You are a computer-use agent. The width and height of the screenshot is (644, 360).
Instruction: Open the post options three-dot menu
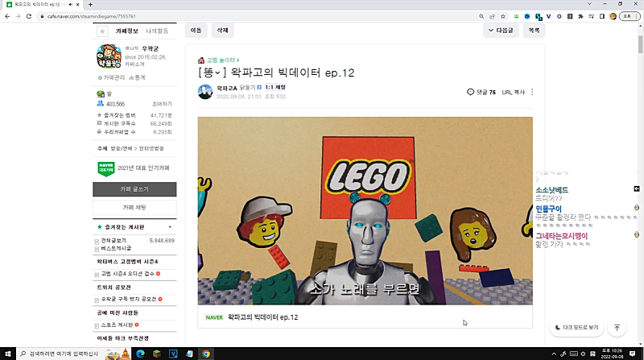532,92
